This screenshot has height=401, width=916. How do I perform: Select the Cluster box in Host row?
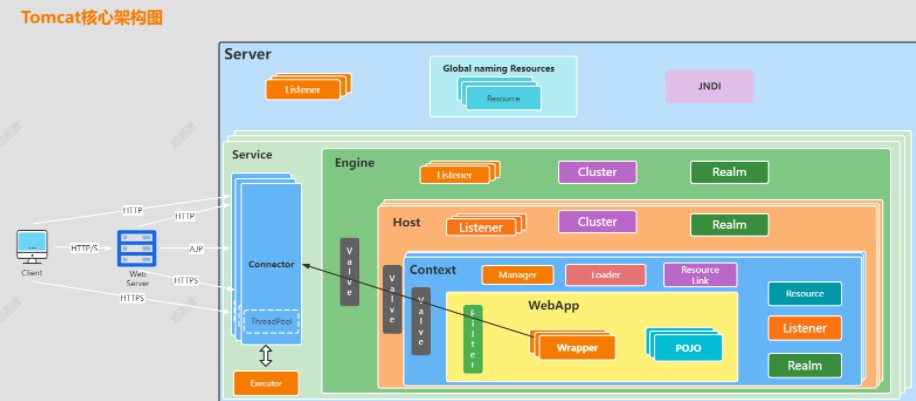click(597, 222)
